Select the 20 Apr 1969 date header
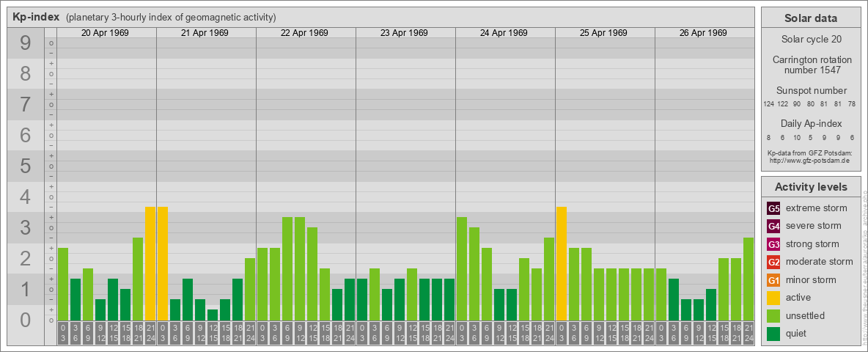The width and height of the screenshot is (868, 352). pyautogui.click(x=105, y=33)
